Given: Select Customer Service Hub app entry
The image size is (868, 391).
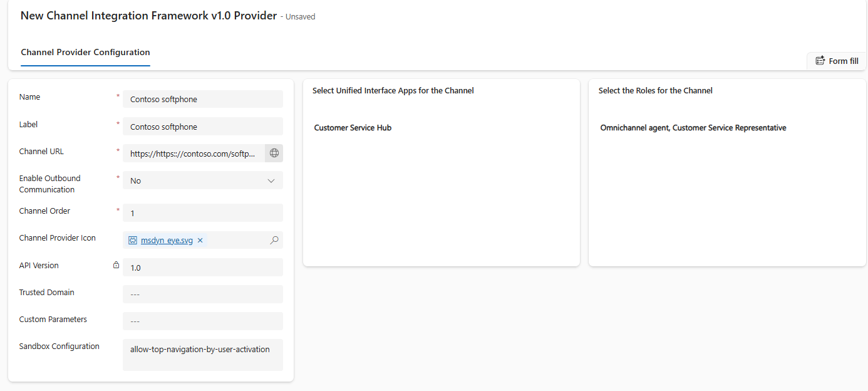Looking at the screenshot, I should (x=353, y=128).
